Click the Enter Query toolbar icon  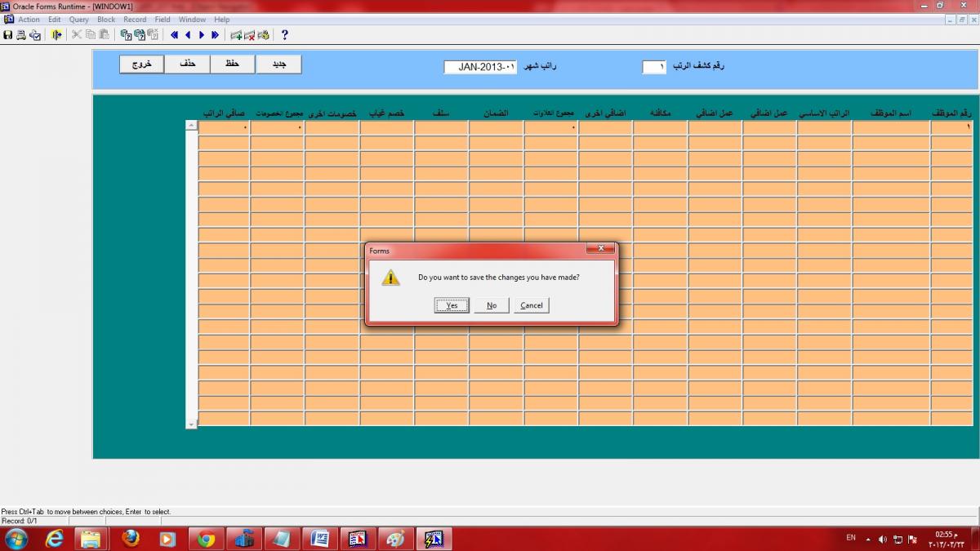pyautogui.click(x=127, y=35)
